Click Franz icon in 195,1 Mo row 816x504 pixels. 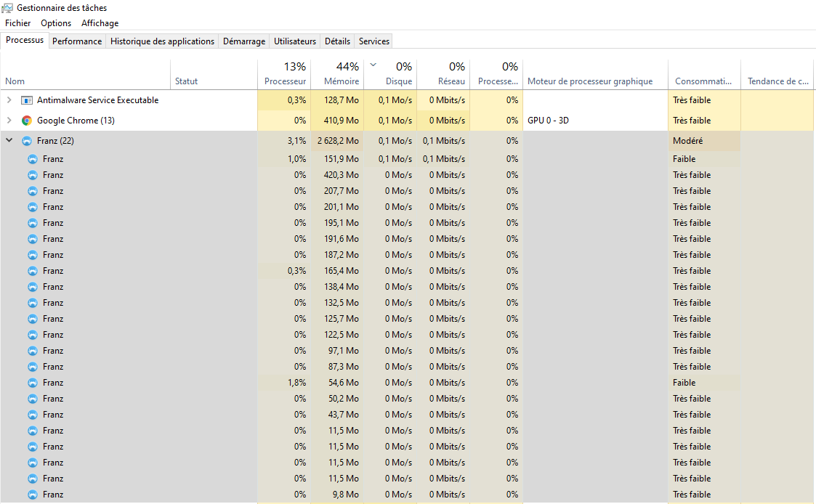coord(32,223)
